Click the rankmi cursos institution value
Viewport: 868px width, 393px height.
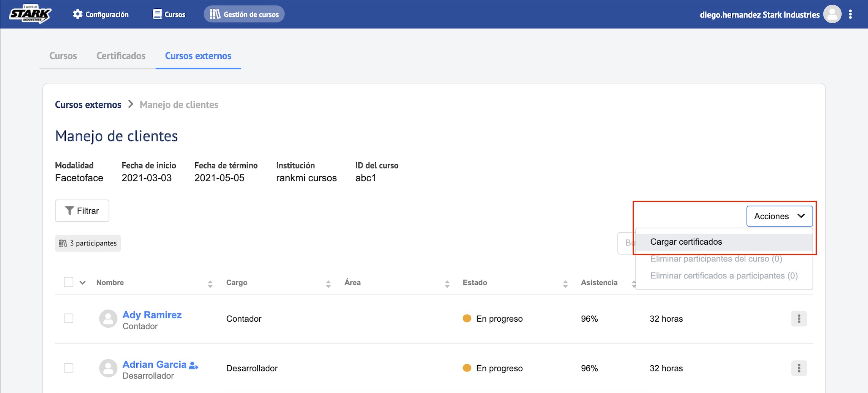point(306,178)
